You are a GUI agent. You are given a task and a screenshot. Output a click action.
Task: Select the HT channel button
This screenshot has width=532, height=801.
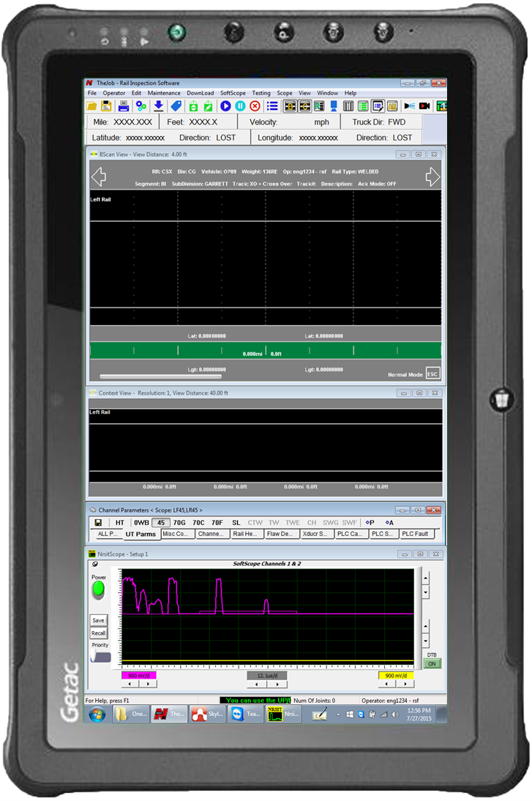pyautogui.click(x=119, y=523)
